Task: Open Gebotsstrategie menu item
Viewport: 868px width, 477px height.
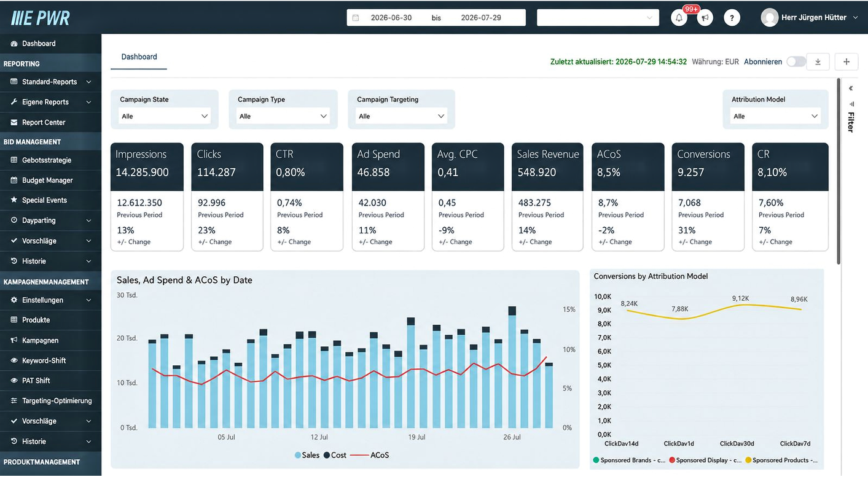Action: click(x=50, y=160)
